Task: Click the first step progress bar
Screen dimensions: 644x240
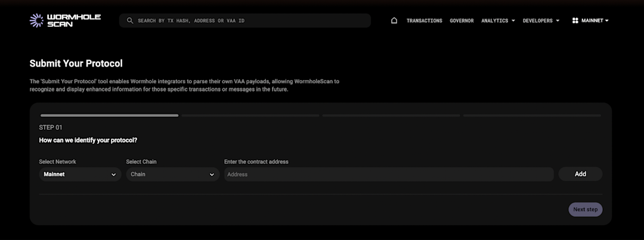Action: (109, 116)
